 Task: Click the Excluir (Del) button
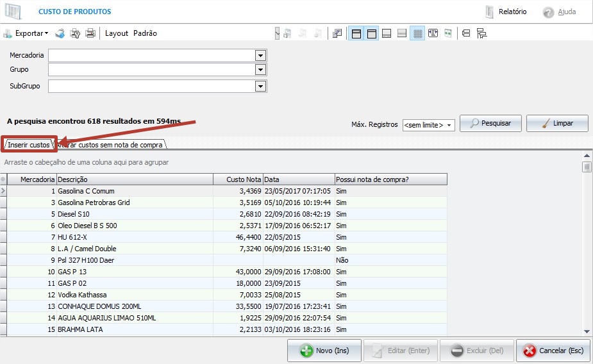click(x=477, y=351)
